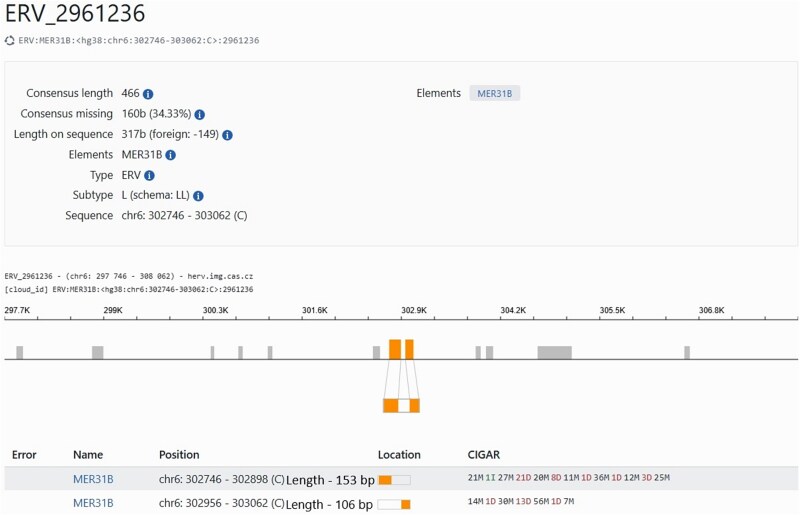Click info icon beside Consensus length
This screenshot has width=800, height=515.
(x=148, y=94)
